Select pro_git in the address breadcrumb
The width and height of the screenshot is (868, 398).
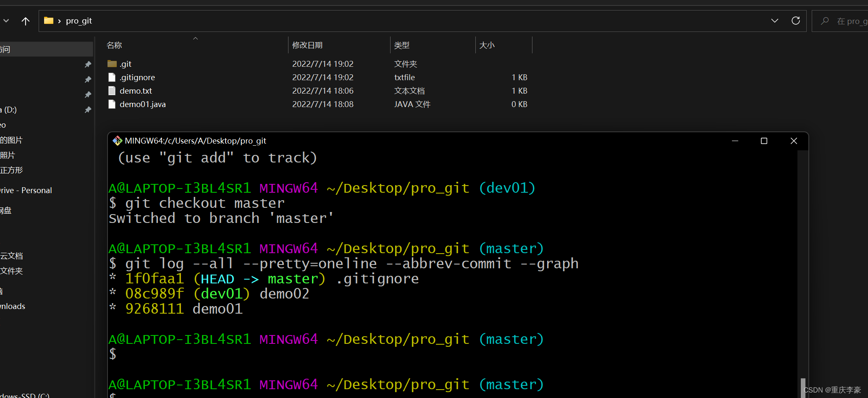(x=79, y=21)
